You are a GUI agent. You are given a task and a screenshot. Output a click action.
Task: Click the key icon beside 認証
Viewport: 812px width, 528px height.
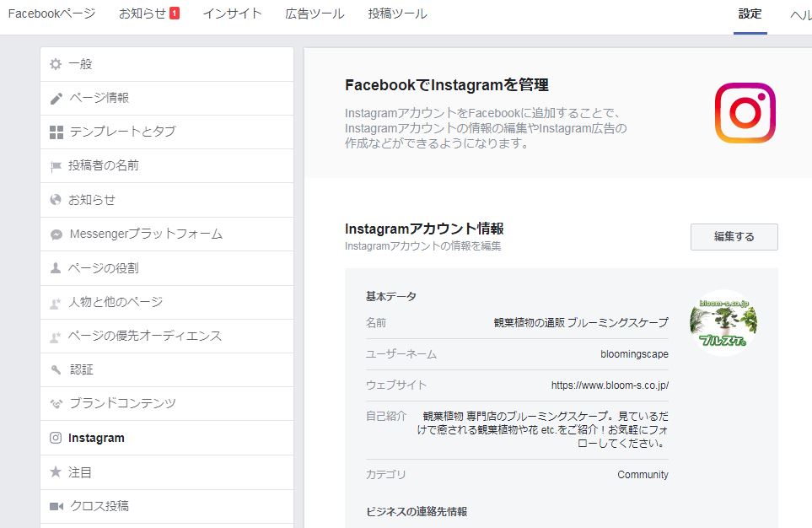tap(56, 370)
